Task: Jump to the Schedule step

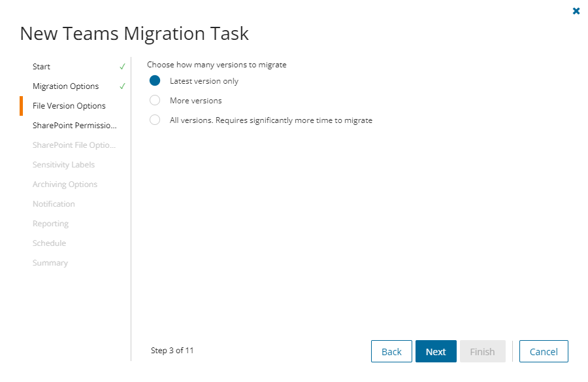Action: point(49,243)
